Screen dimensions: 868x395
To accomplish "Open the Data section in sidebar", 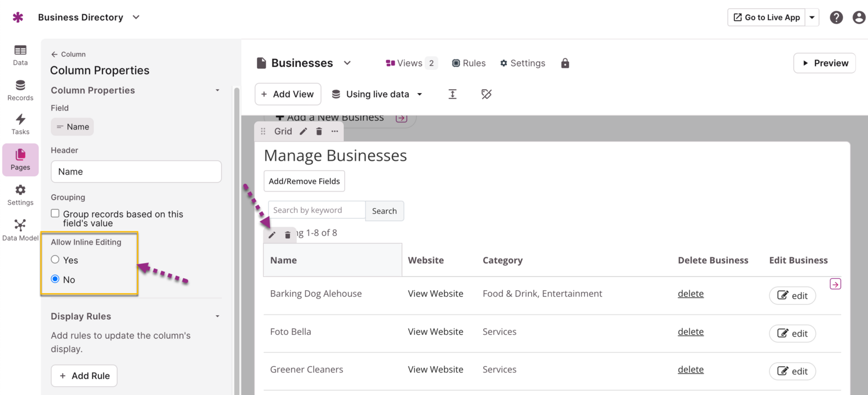I will pos(20,55).
